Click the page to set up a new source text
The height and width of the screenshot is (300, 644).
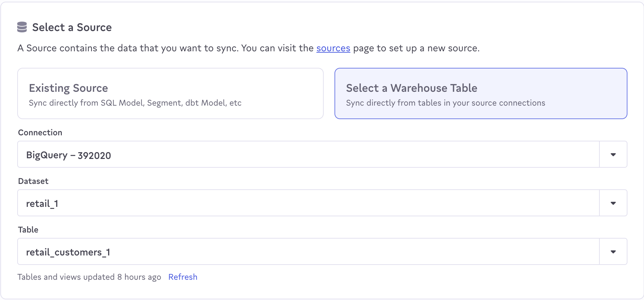tap(416, 48)
